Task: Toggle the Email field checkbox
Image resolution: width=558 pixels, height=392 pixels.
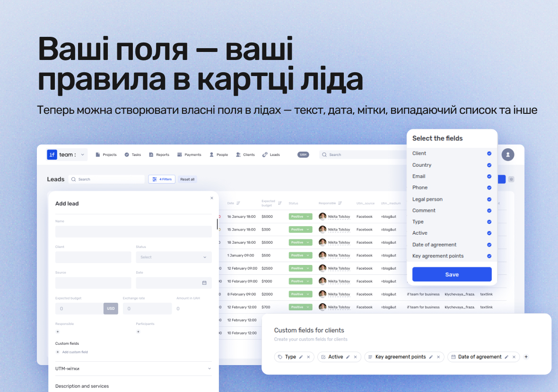Action: (489, 176)
